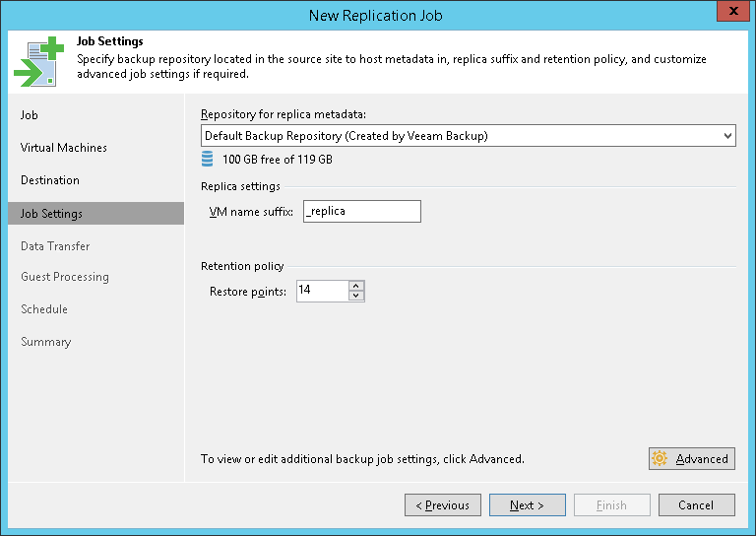Image resolution: width=756 pixels, height=536 pixels.
Task: Decrease restore points with down arrow
Action: coord(356,296)
